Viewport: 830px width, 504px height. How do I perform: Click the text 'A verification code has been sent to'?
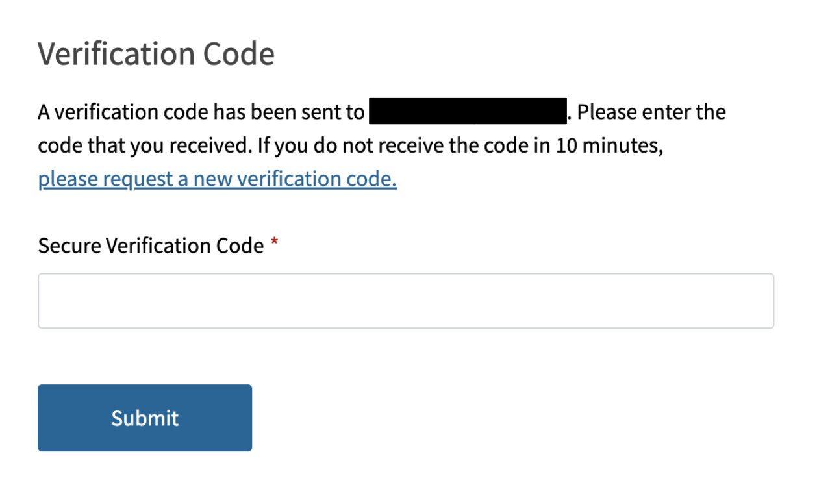(x=201, y=112)
